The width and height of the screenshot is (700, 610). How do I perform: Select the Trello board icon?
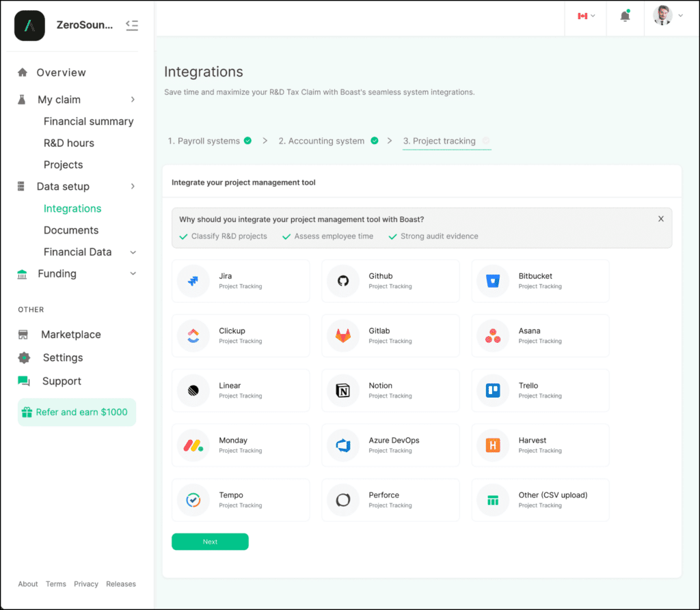pyautogui.click(x=493, y=391)
